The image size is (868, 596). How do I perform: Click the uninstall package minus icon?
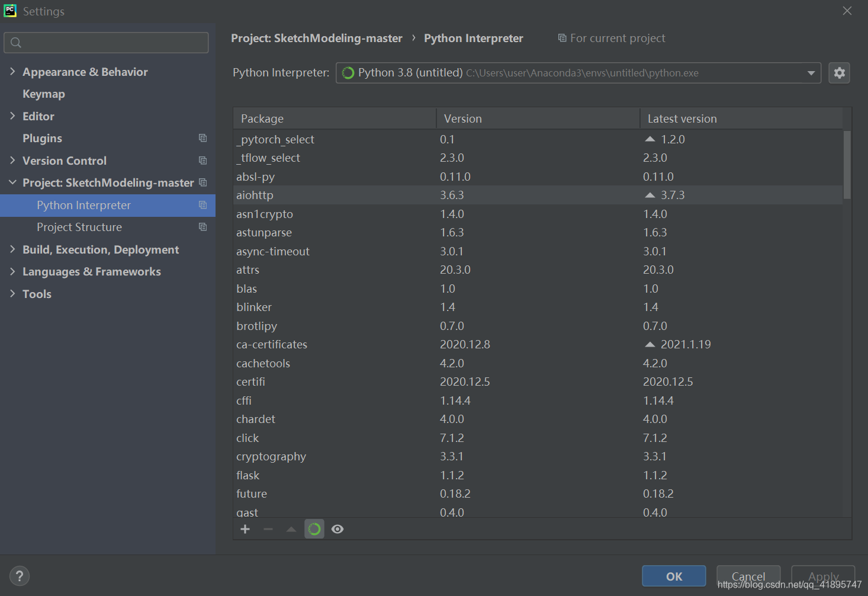click(268, 529)
